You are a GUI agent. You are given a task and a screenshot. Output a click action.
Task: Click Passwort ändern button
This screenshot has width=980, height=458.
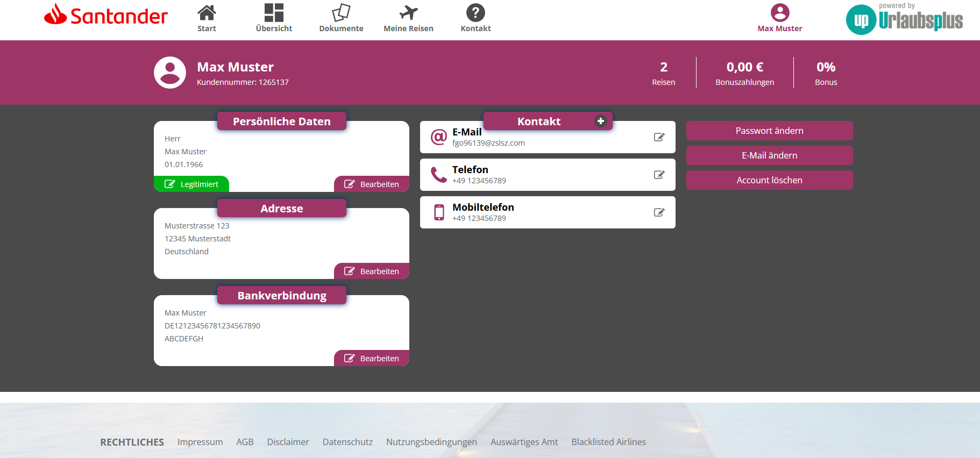point(770,131)
